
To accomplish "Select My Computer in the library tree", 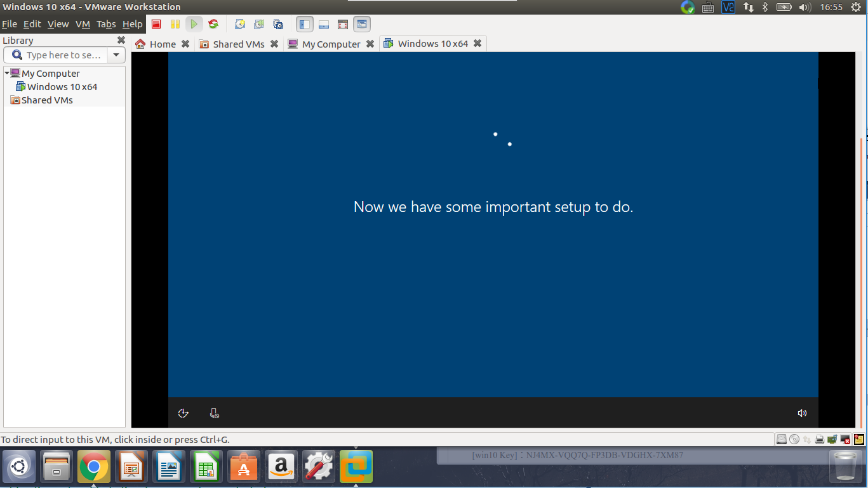I will (x=51, y=74).
